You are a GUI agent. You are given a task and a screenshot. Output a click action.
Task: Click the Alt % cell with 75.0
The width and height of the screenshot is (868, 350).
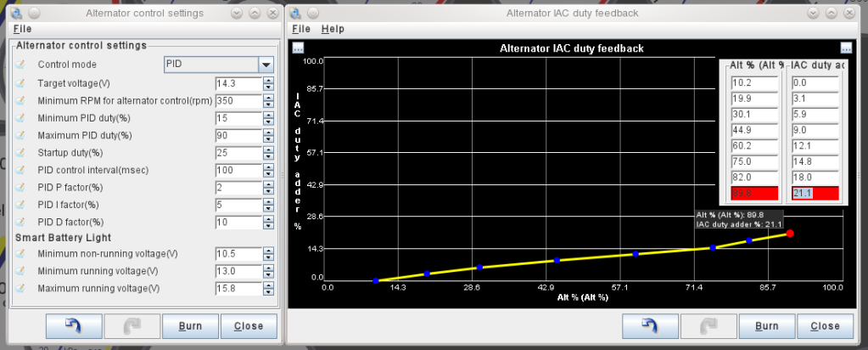[x=754, y=161]
